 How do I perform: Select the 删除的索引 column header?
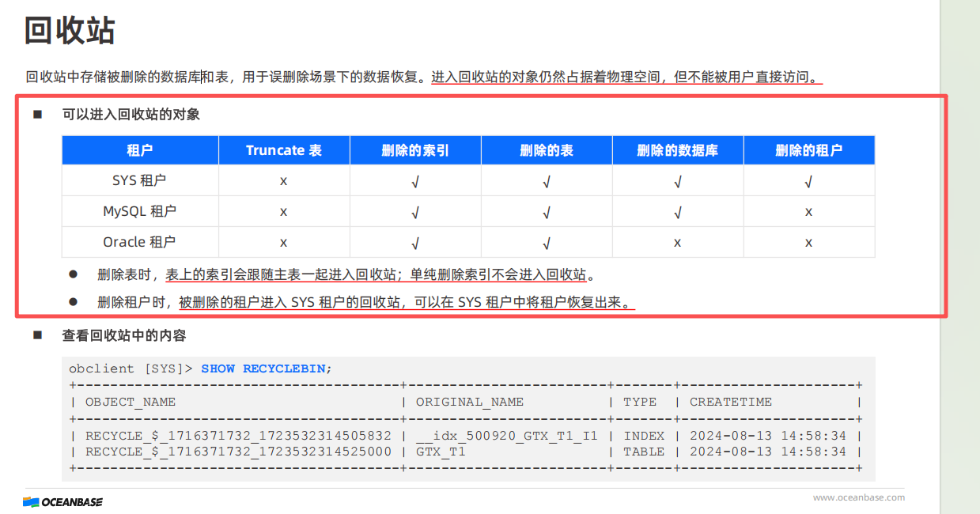[x=414, y=150]
